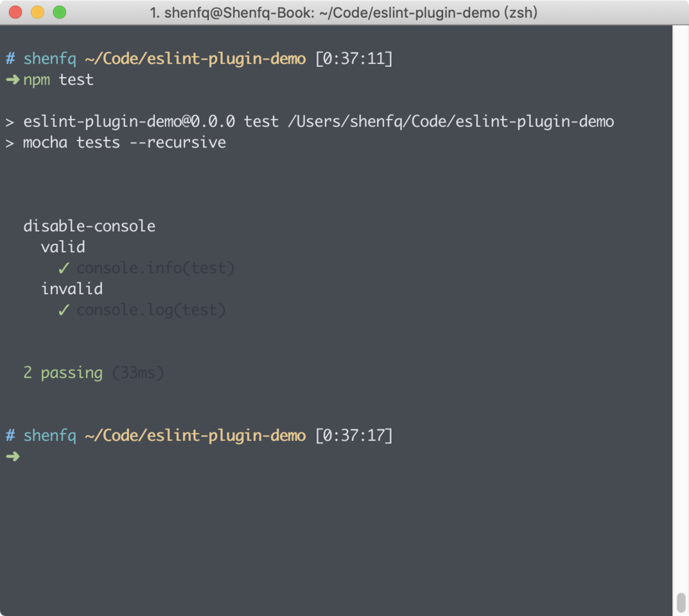Image resolution: width=689 pixels, height=616 pixels.
Task: Click the terminal window title text
Action: 344,13
